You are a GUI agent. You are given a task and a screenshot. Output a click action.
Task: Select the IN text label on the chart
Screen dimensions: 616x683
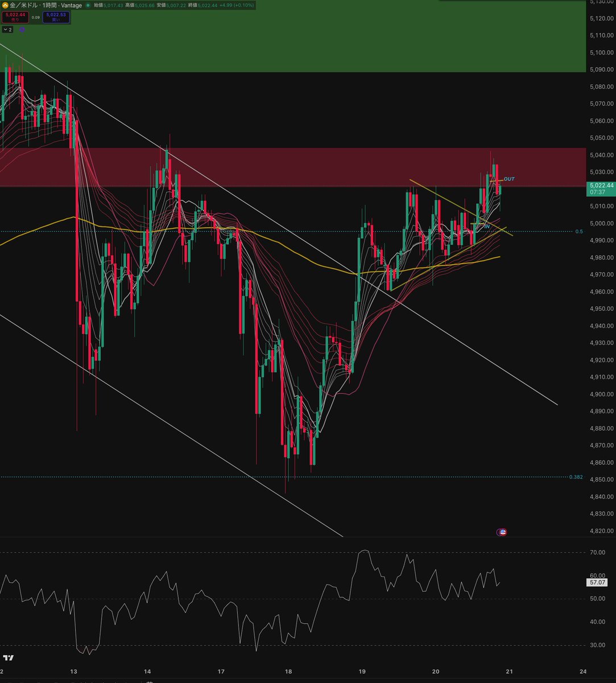pyautogui.click(x=487, y=227)
